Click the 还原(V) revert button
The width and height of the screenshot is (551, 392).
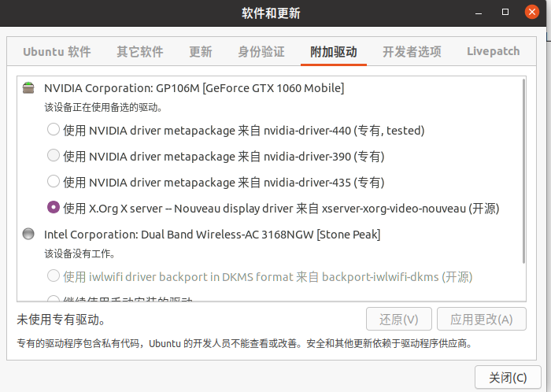pos(399,319)
